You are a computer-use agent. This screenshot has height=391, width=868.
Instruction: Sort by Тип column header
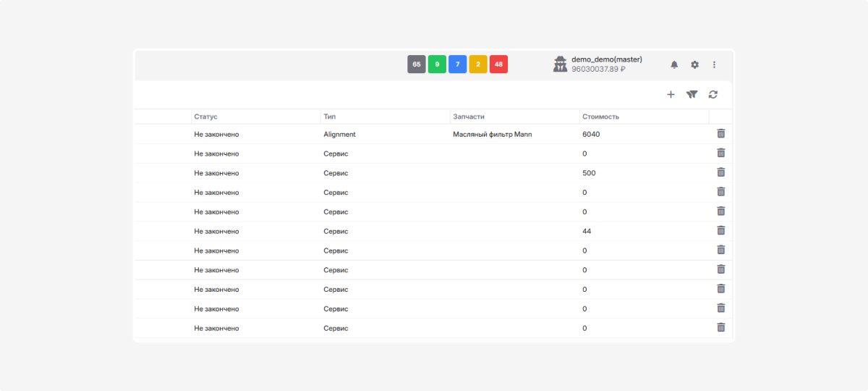tap(330, 117)
